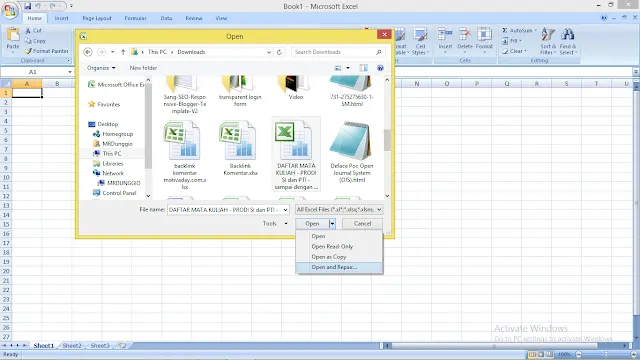Click the Office button in Excel
This screenshot has height=360, width=640.
pyautogui.click(x=10, y=10)
